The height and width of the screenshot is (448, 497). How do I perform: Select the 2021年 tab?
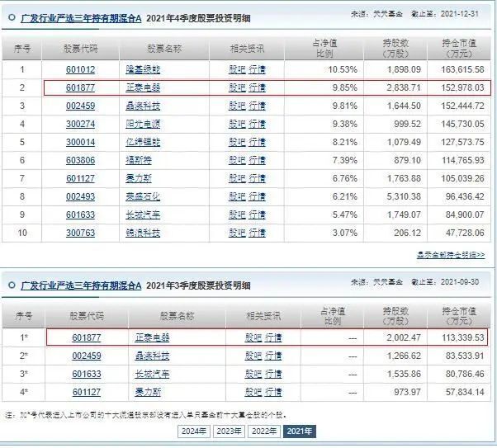[300, 431]
